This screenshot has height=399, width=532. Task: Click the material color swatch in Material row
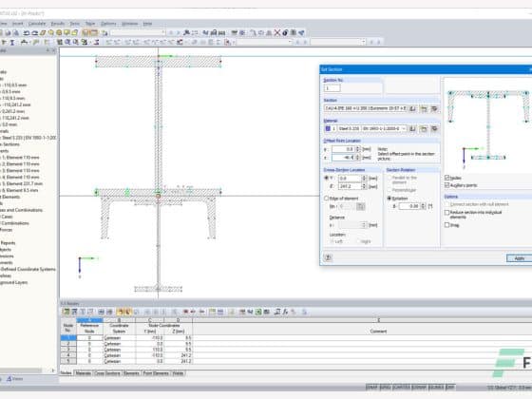[x=328, y=128]
